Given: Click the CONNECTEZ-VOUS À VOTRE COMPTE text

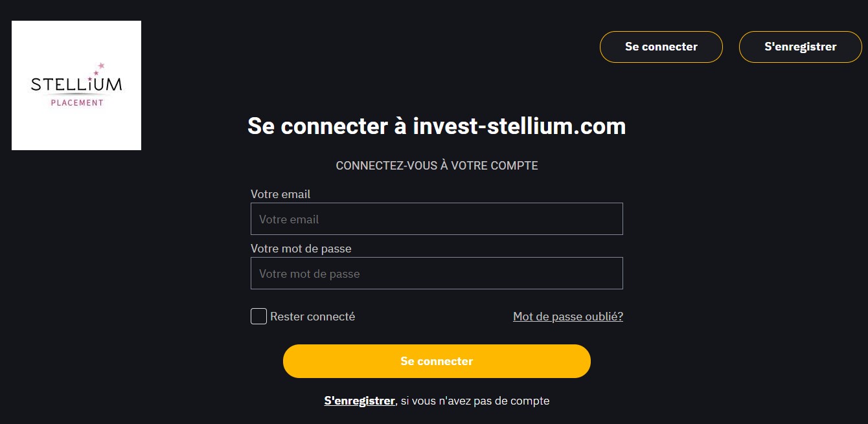Looking at the screenshot, I should 437,165.
